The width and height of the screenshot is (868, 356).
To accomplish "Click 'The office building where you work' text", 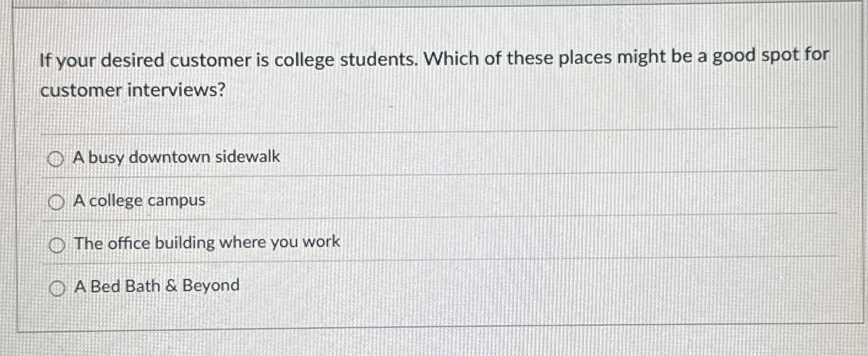I will [x=207, y=242].
